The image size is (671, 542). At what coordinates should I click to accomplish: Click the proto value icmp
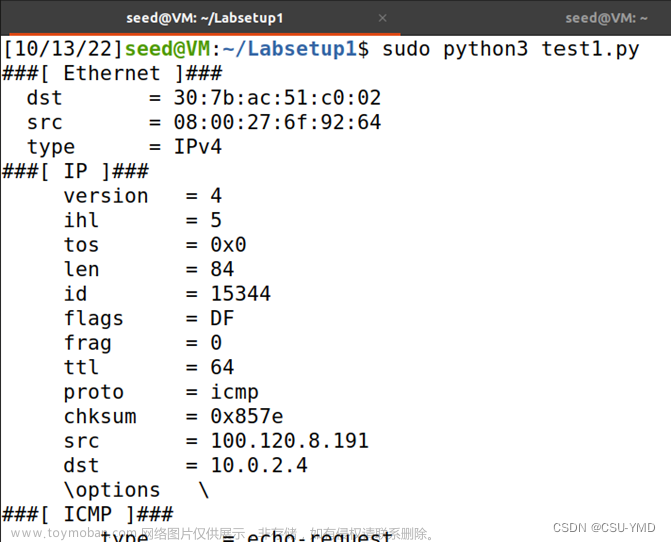click(234, 392)
